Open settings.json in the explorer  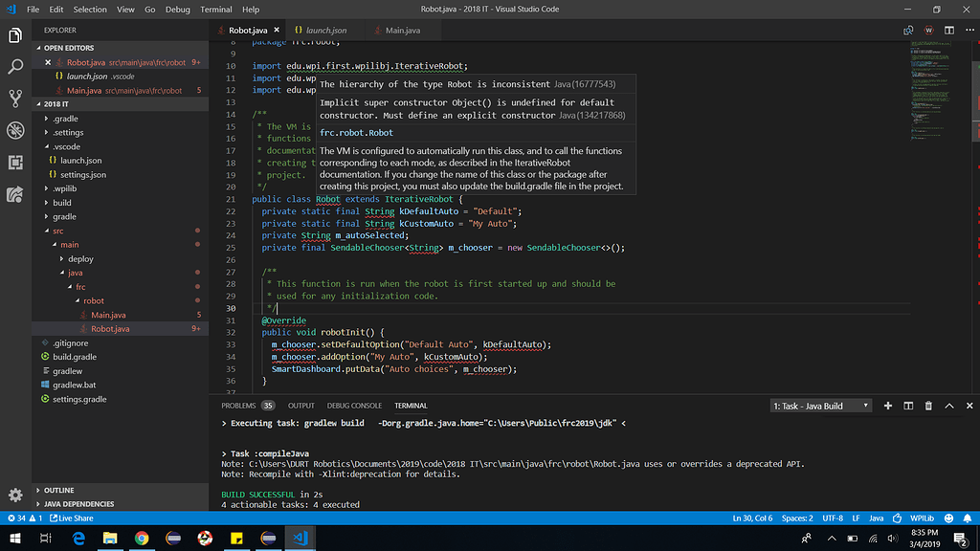point(82,175)
